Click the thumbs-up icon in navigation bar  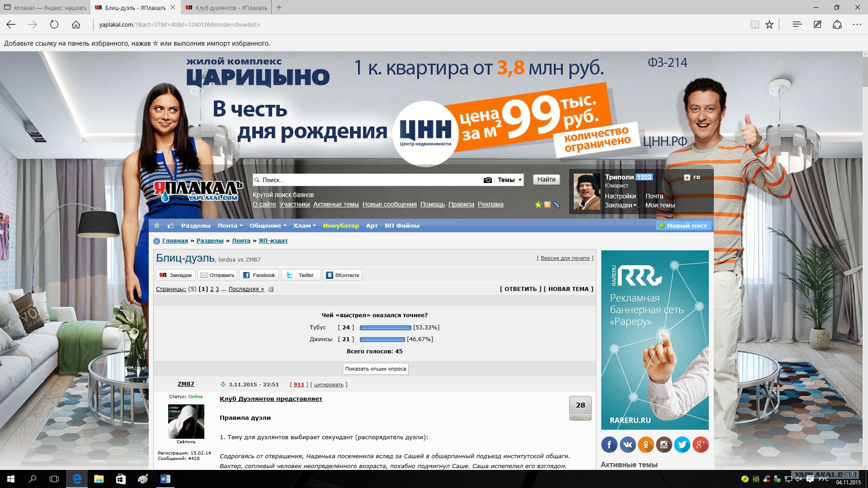[170, 226]
